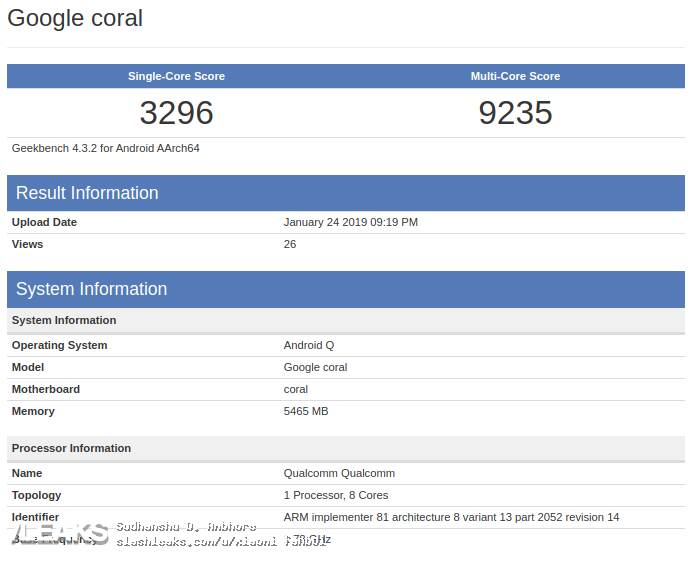Click the single-core score value 3296
693x564 pixels.
pyautogui.click(x=176, y=113)
